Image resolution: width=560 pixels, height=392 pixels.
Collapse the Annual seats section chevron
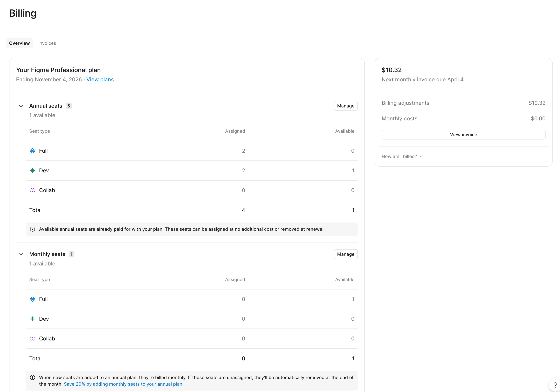pyautogui.click(x=21, y=106)
